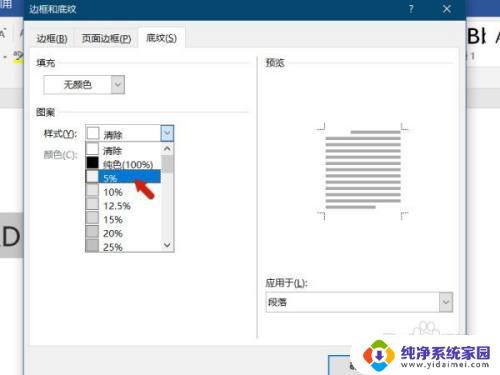The width and height of the screenshot is (500, 375).
Task: Select the 20% pattern option
Action: 123,233
